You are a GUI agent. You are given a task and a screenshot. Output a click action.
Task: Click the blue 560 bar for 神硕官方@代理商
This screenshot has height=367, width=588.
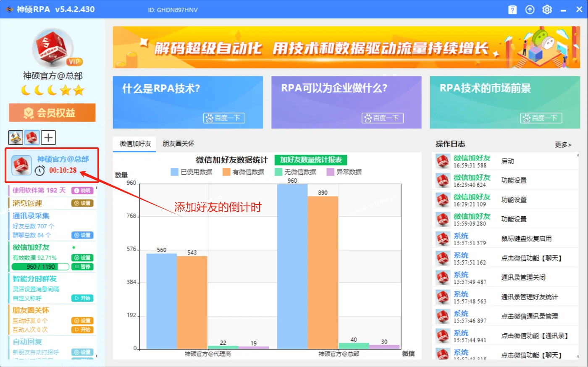click(x=162, y=301)
